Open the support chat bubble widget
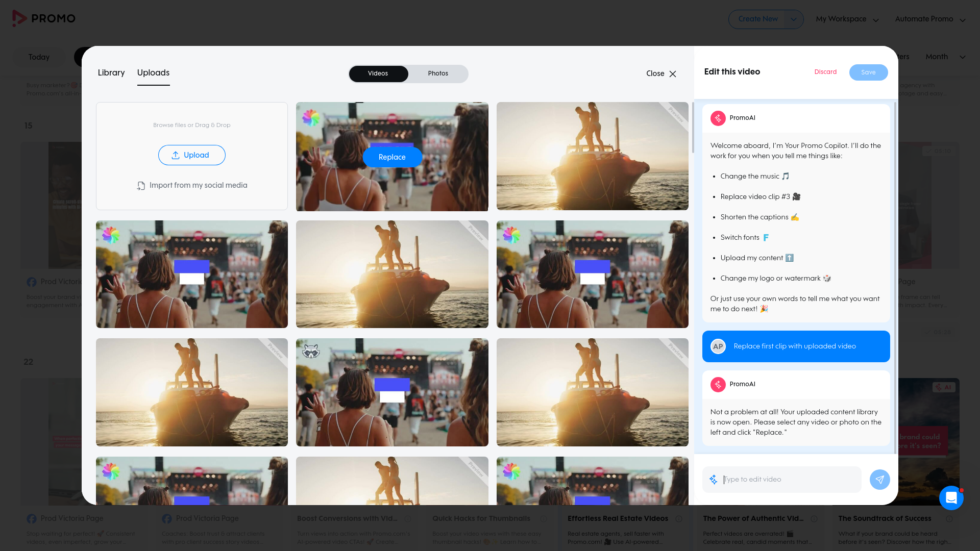 (x=951, y=498)
